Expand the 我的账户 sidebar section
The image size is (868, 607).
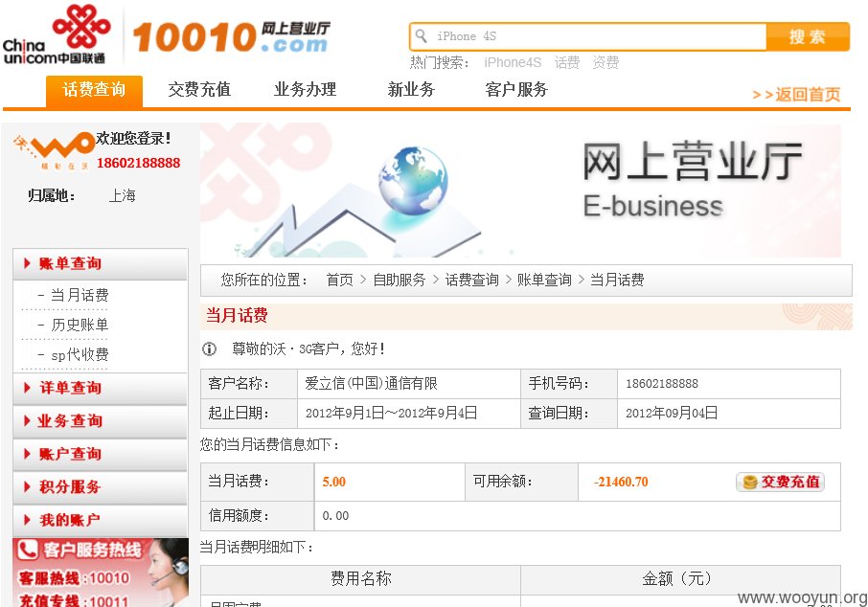101,520
